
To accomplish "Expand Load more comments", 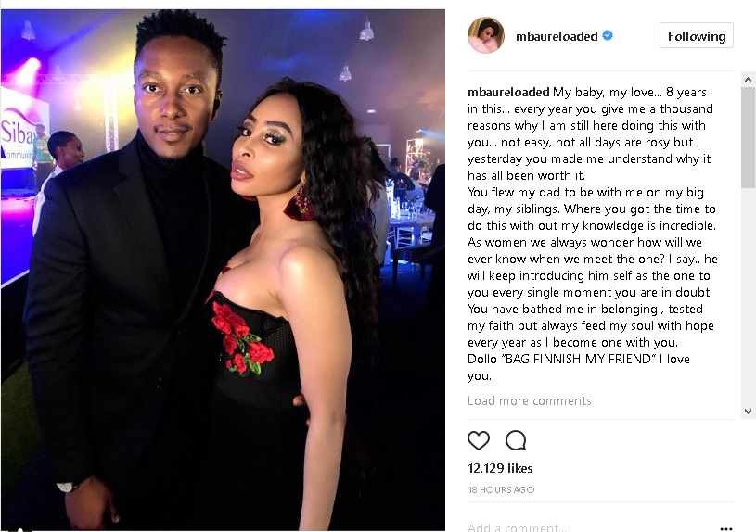I will [x=529, y=401].
